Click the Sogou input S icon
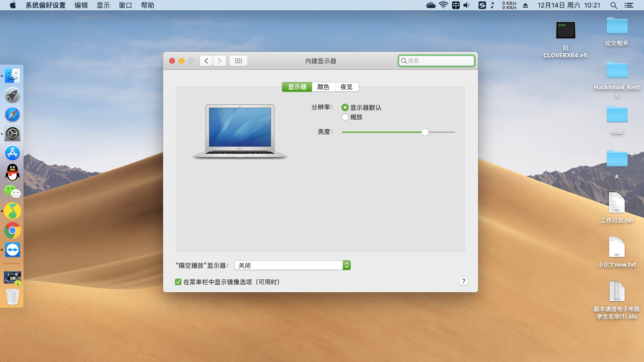This screenshot has height=362, width=644. click(482, 5)
